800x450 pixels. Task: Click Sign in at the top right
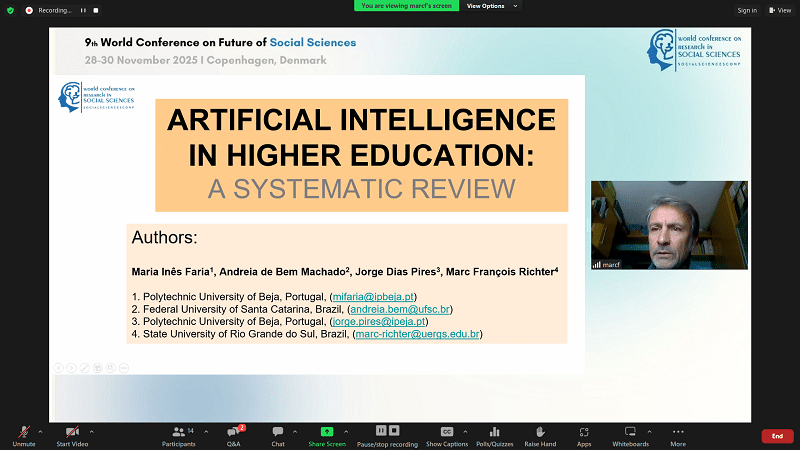point(746,10)
